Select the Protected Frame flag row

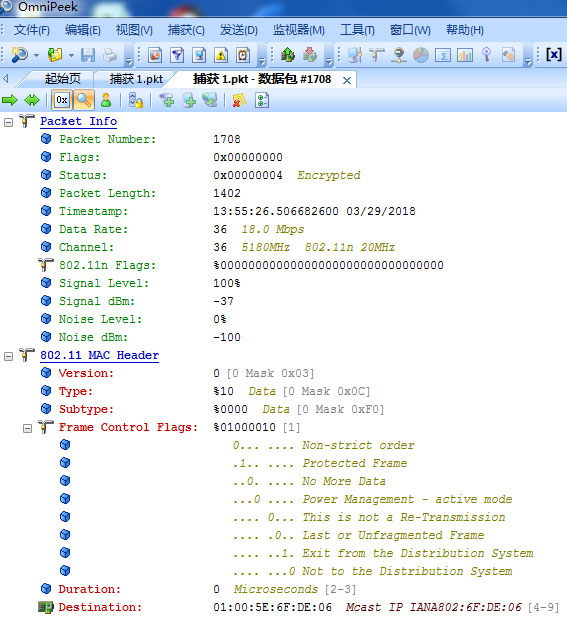pyautogui.click(x=233, y=463)
